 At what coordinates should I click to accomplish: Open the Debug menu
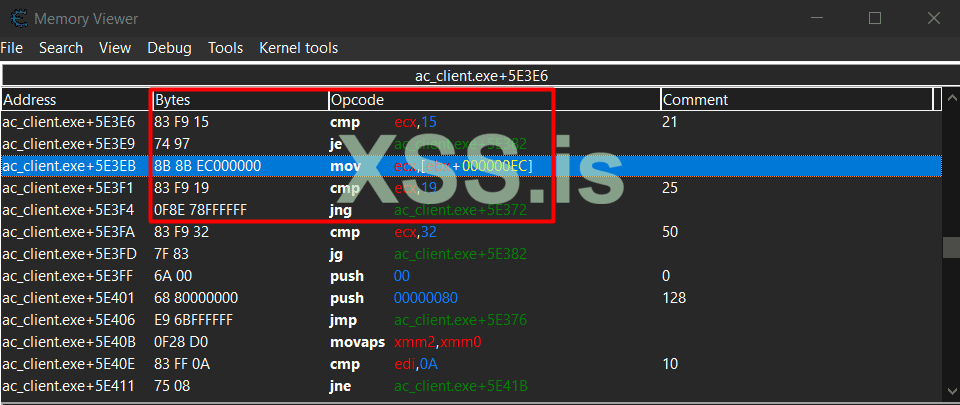(x=169, y=48)
